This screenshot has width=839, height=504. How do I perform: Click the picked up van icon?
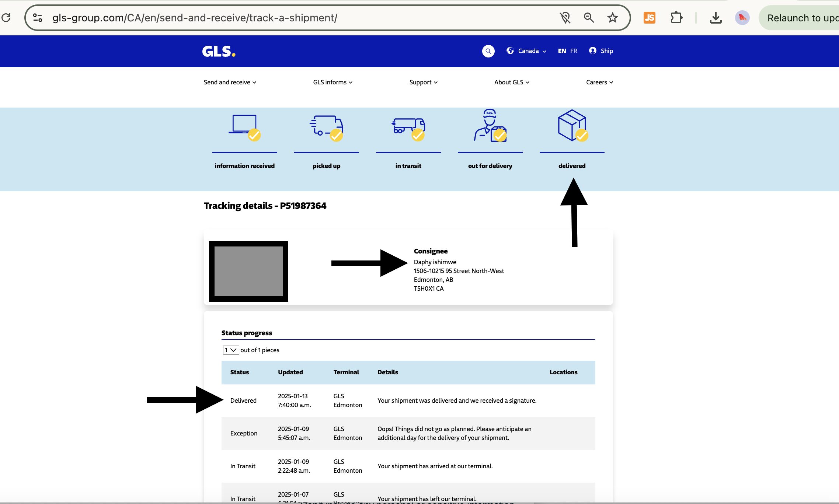tap(326, 128)
